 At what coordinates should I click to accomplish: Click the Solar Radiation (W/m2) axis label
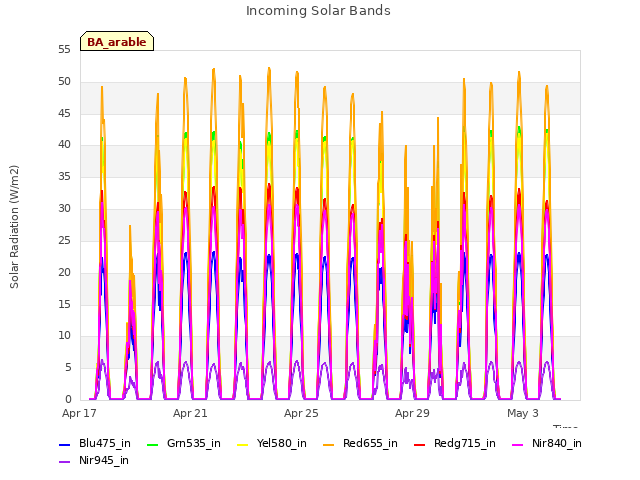click(14, 227)
